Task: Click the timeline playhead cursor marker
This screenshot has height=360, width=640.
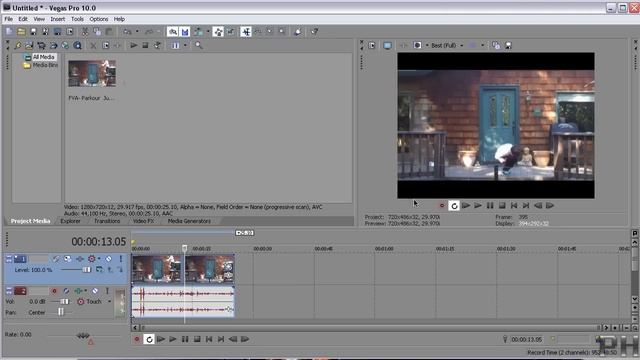Action: click(184, 248)
